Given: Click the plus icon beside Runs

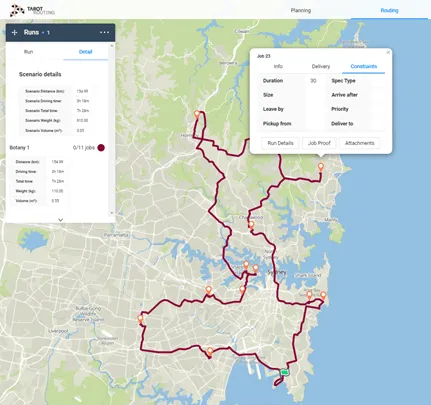Looking at the screenshot, I should (x=14, y=32).
